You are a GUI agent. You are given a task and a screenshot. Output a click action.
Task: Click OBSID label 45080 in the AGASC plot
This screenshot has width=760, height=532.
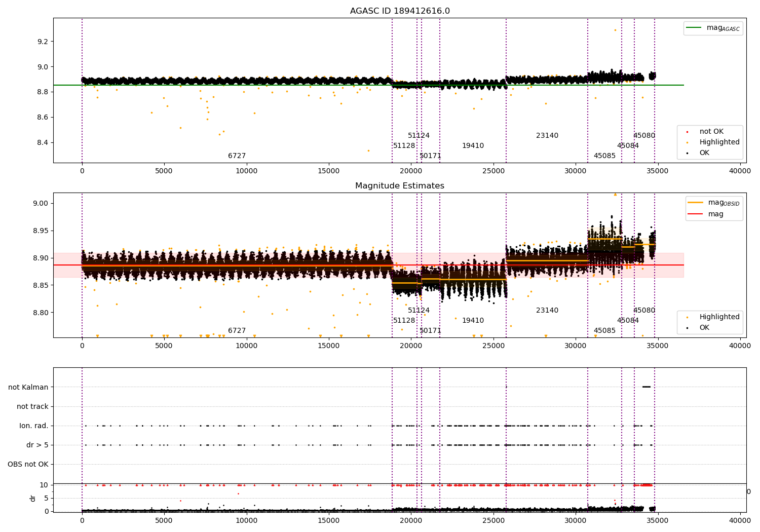[x=644, y=136]
